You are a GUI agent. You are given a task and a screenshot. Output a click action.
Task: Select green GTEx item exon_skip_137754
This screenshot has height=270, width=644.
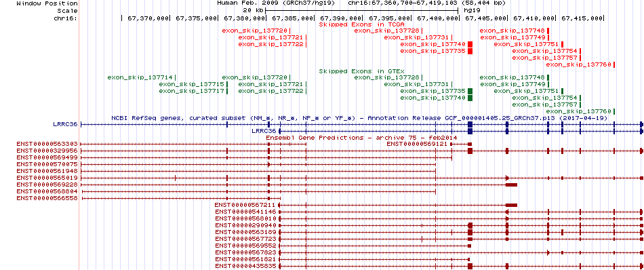tap(545, 98)
